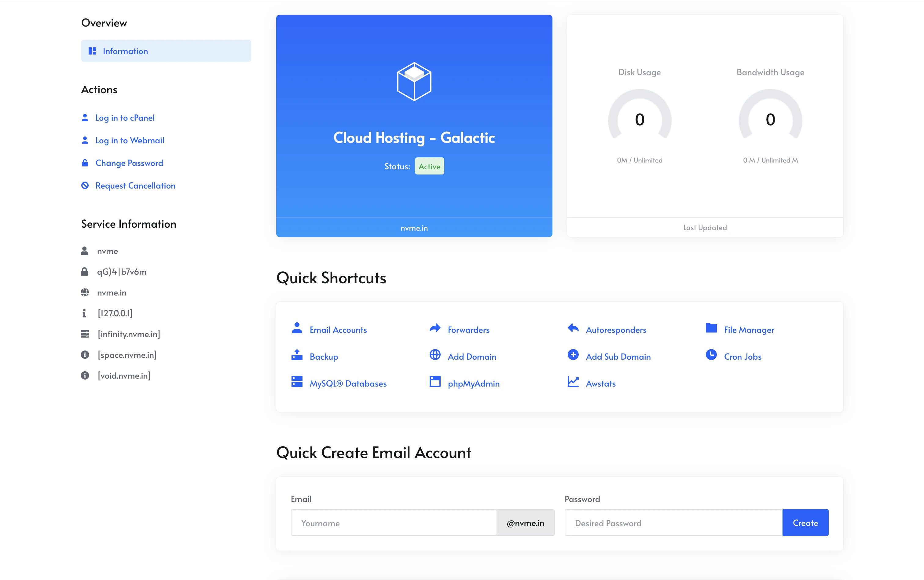Click the Log in to cPanel link
The image size is (924, 580).
coord(125,117)
